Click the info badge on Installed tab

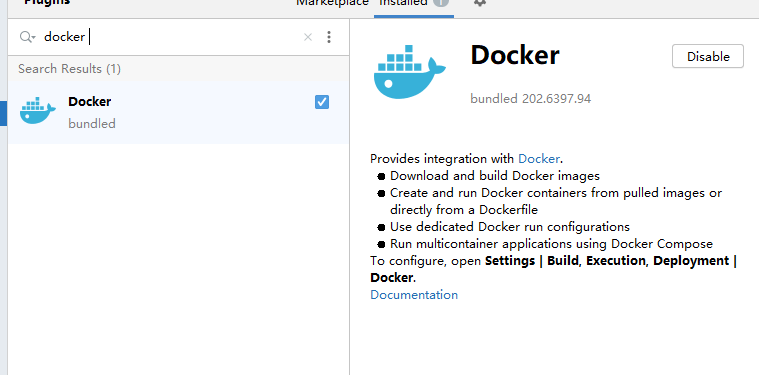point(441,2)
